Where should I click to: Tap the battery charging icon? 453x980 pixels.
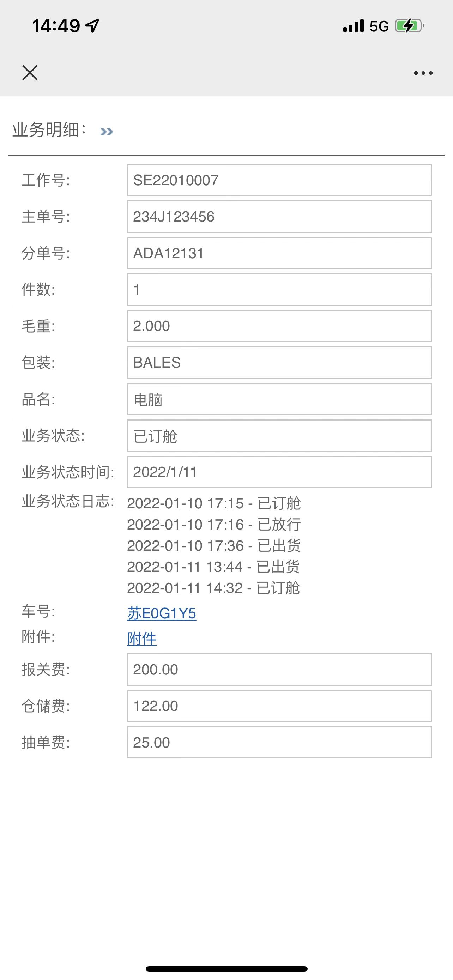[409, 26]
